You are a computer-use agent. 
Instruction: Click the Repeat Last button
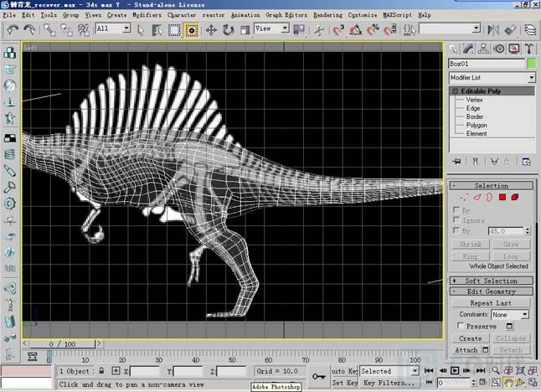(491, 303)
